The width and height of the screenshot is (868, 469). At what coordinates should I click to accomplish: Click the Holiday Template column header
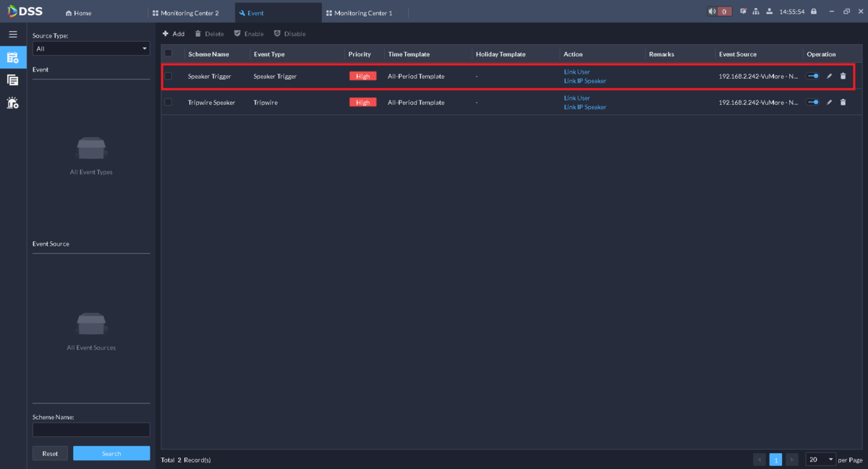click(x=501, y=54)
